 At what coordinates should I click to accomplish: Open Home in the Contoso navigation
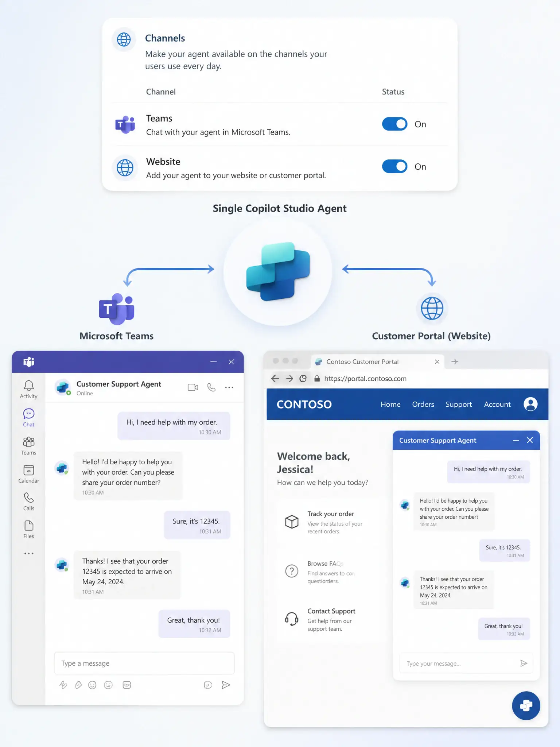390,404
